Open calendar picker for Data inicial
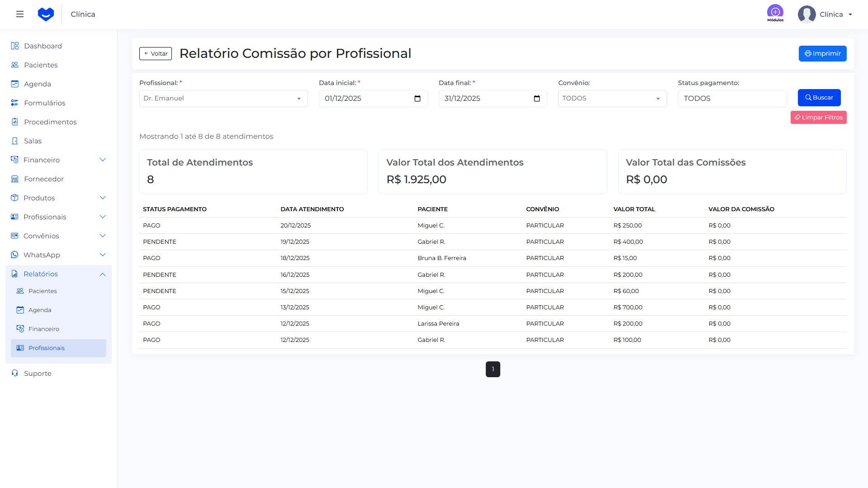This screenshot has height=488, width=868. tap(417, 99)
